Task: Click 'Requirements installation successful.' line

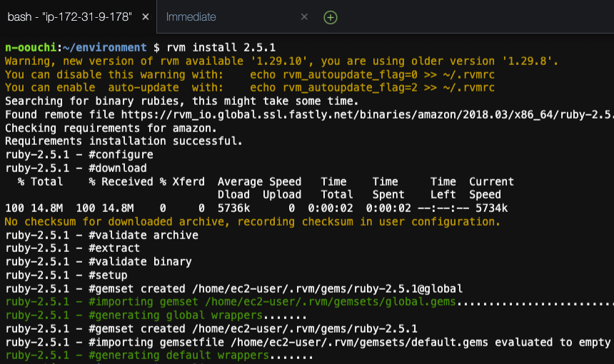Action: 124,141
